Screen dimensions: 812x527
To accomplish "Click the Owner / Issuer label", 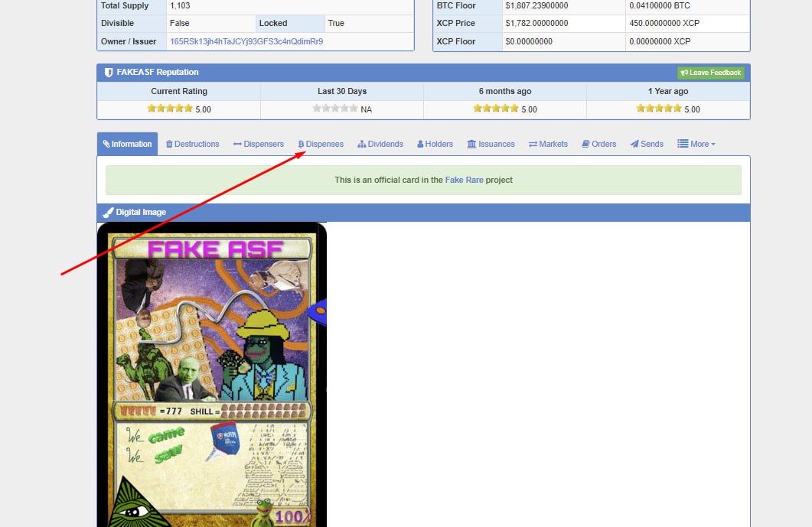I will [129, 41].
